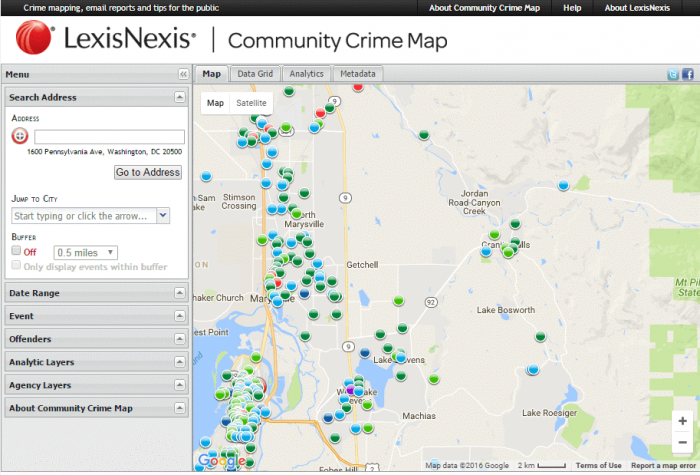This screenshot has width=700, height=475.
Task: Click the Jump to City text box
Action: (84, 216)
